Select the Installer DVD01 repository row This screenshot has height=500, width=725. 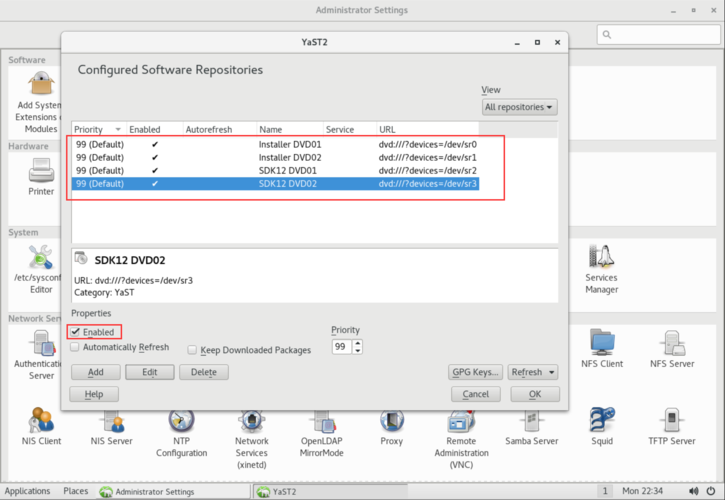click(x=276, y=144)
